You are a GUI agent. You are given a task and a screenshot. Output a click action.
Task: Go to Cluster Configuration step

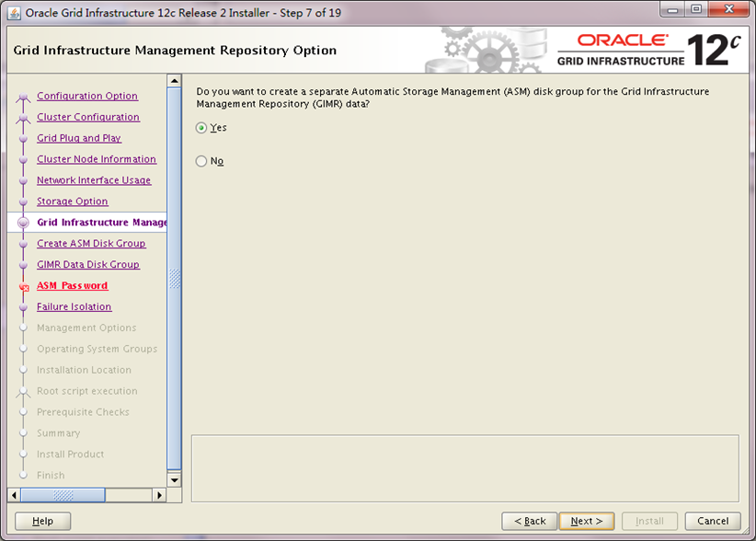pyautogui.click(x=88, y=117)
